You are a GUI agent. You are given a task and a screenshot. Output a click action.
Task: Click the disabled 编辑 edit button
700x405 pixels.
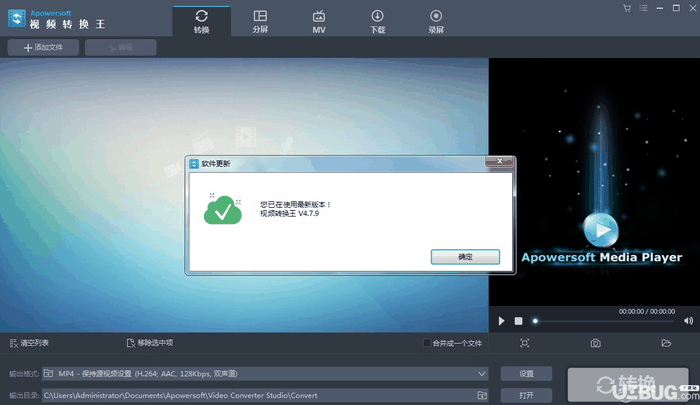[x=121, y=47]
